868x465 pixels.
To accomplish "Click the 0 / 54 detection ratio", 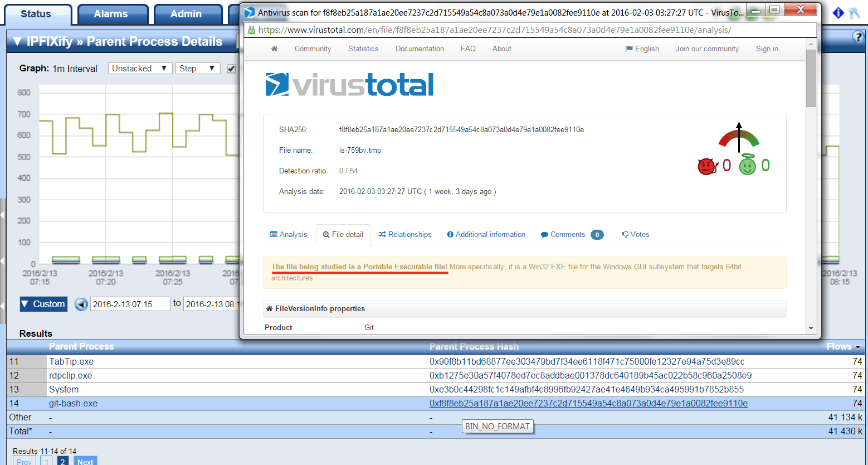I will [348, 171].
